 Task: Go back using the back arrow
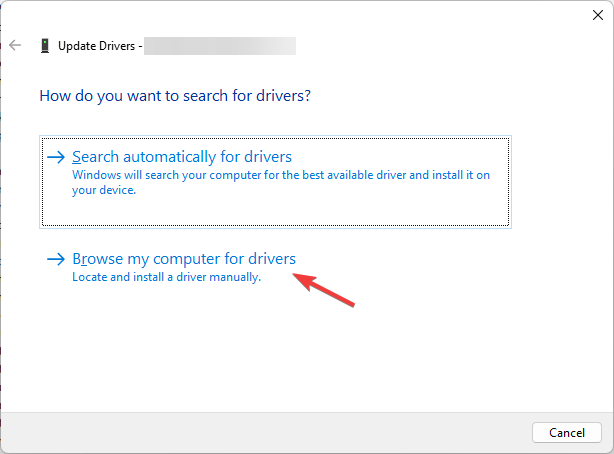15,45
